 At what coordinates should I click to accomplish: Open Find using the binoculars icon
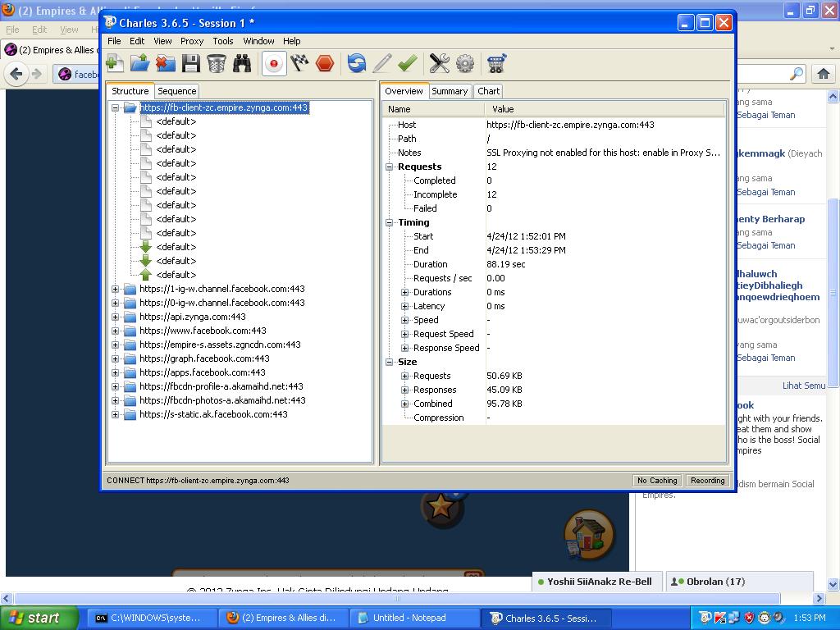(x=242, y=64)
